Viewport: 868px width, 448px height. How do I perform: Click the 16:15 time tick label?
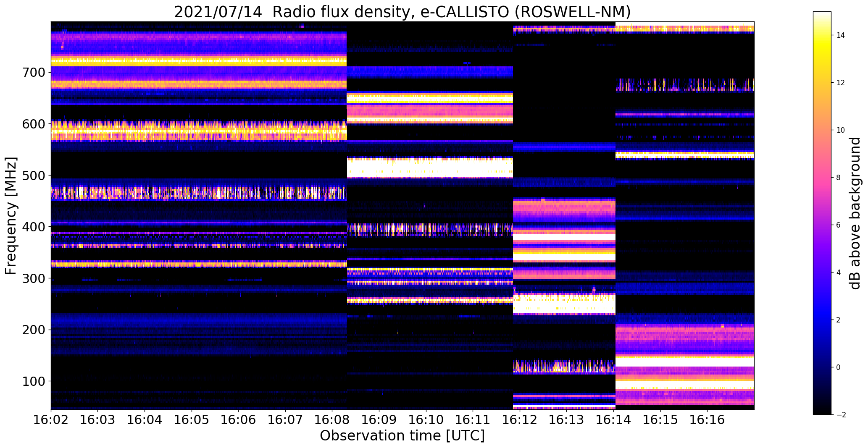pyautogui.click(x=661, y=419)
